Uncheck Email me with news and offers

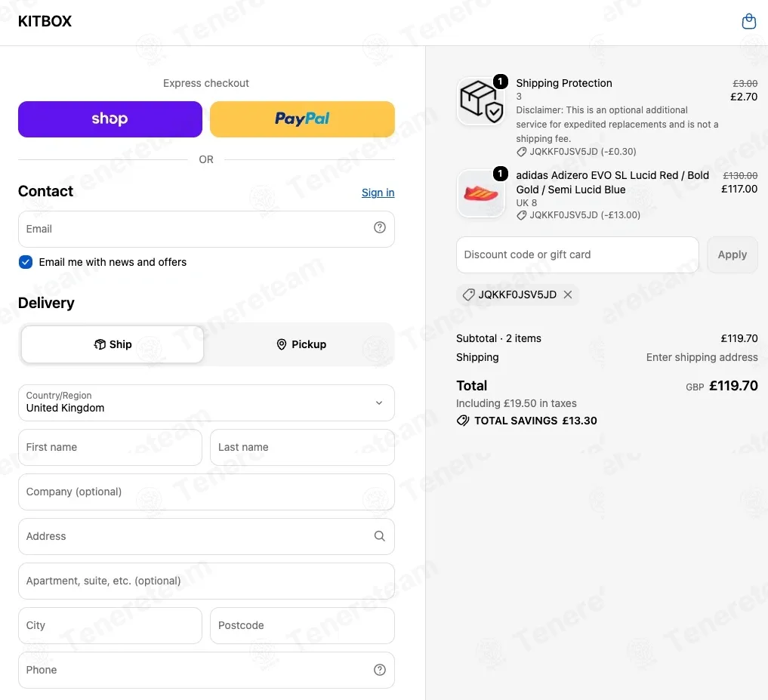(x=26, y=262)
